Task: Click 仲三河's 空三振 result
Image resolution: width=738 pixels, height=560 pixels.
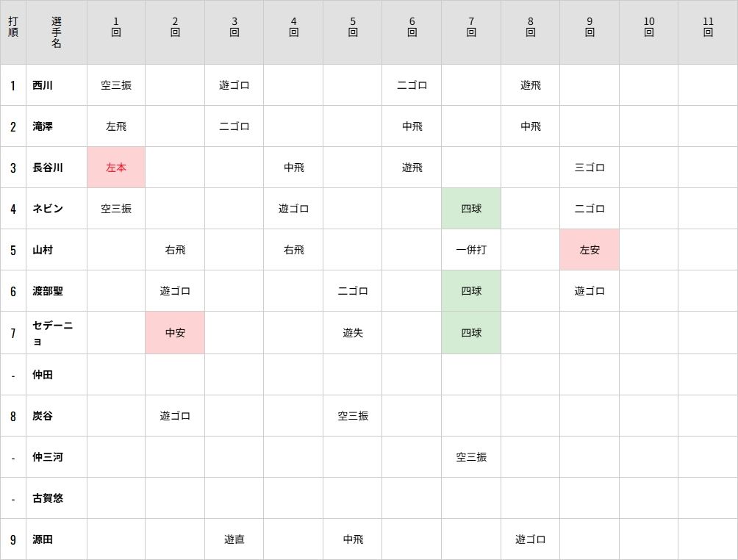Action: [x=471, y=457]
